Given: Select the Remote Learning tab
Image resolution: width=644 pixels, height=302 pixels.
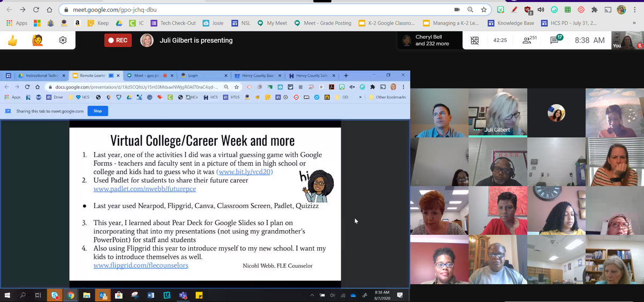Looking at the screenshot, I should [96, 76].
